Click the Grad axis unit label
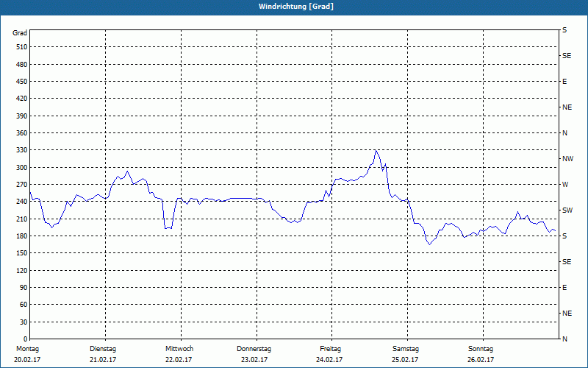 coord(20,33)
